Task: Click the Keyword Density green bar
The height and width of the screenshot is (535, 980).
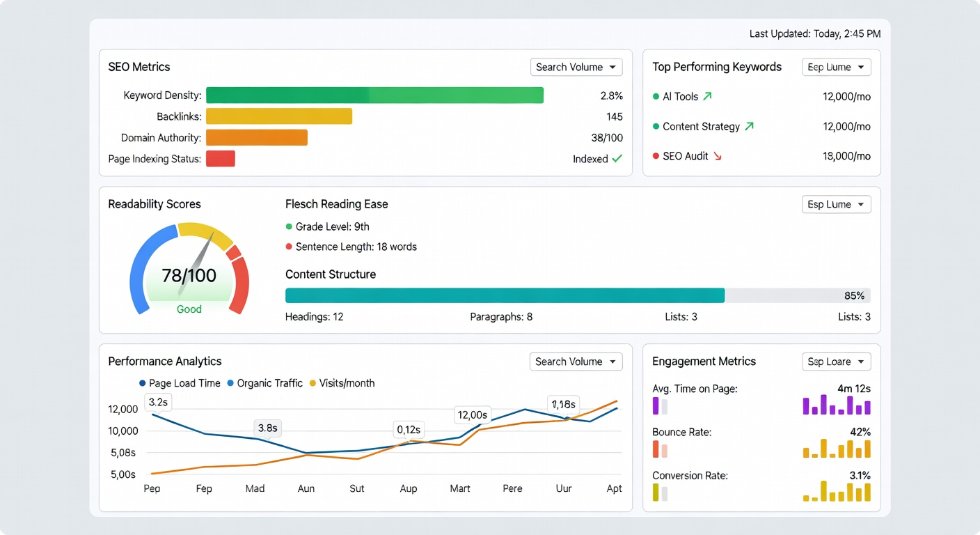Action: click(374, 95)
